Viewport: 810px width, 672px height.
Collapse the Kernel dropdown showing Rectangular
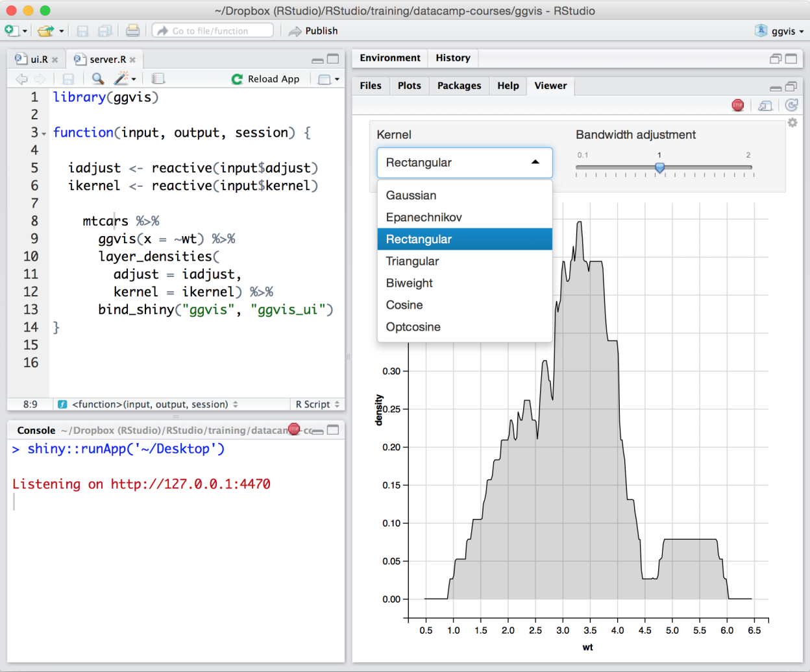point(464,163)
